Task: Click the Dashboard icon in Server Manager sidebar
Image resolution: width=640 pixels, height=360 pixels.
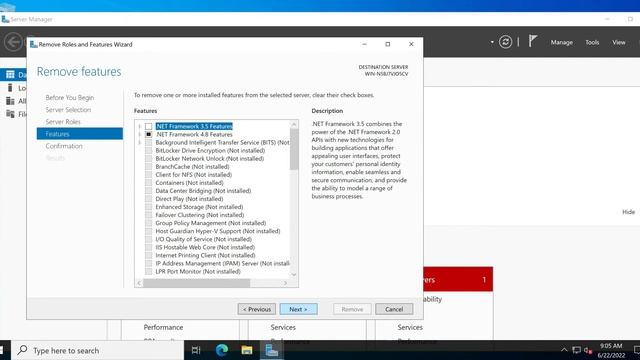Action: coord(10,74)
